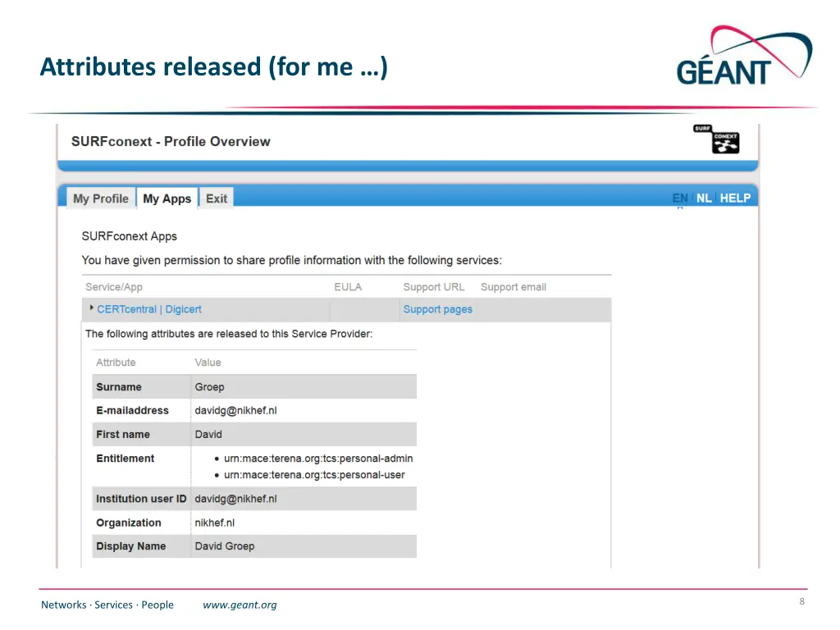Click the Exit tab
The height and width of the screenshot is (630, 840).
[x=217, y=199]
